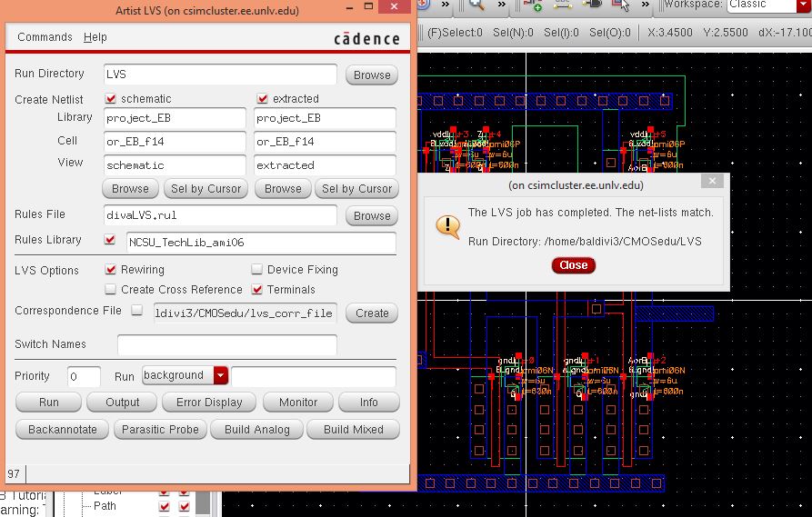Screen dimensions: 812x517
Task: Click the info bulb icon in dialog
Action: click(447, 225)
